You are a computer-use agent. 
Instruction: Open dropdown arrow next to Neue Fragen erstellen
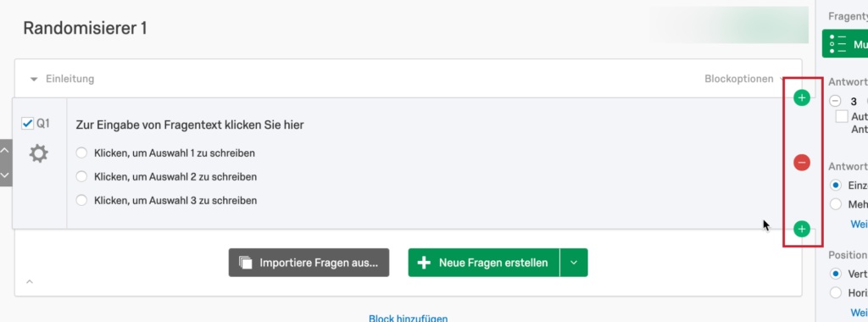(574, 263)
